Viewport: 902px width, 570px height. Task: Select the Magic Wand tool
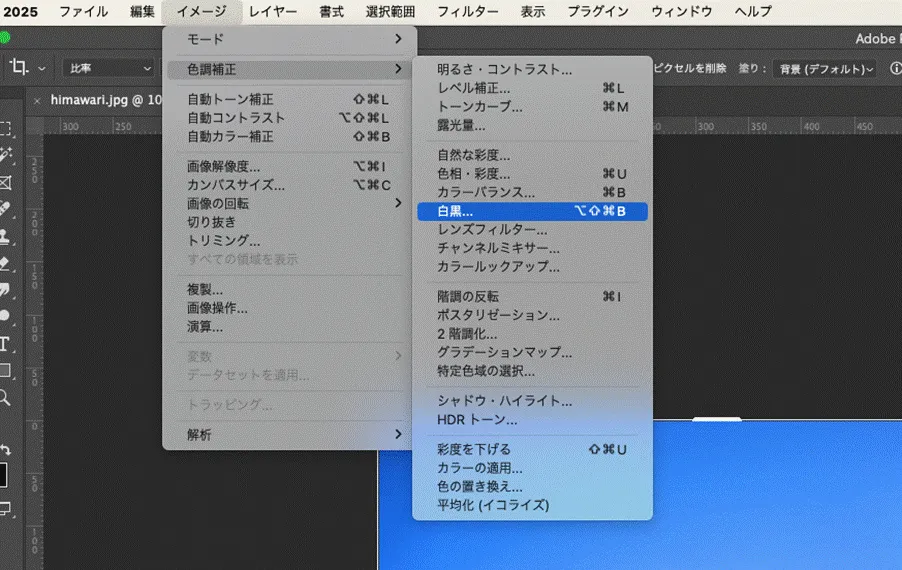(x=6, y=155)
